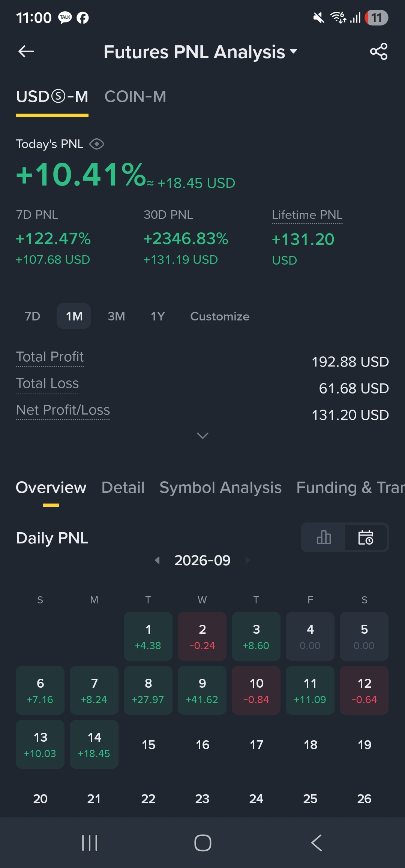Switch to COIN-M tab
This screenshot has width=405, height=868.
[135, 97]
